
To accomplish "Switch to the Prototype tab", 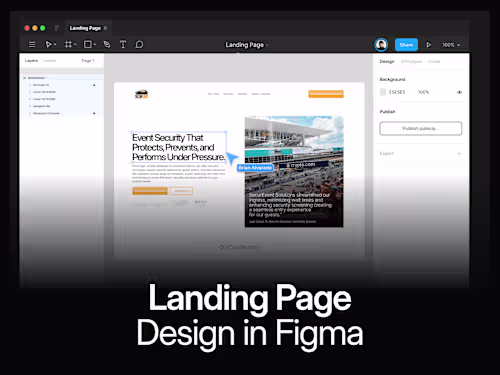I will click(411, 61).
